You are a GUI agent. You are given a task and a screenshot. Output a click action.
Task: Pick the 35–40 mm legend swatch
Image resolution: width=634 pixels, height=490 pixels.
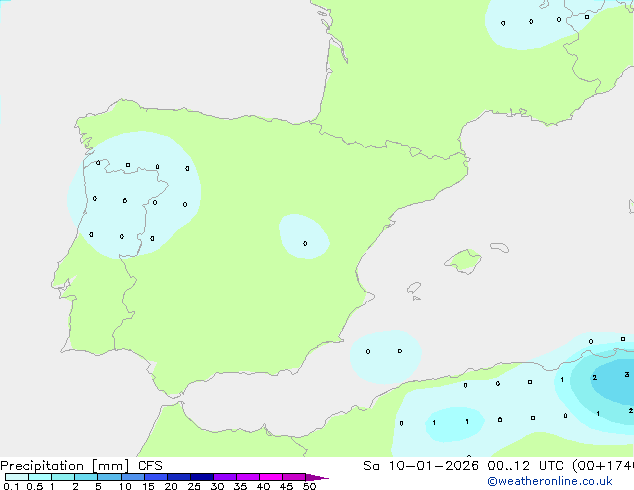point(248,477)
